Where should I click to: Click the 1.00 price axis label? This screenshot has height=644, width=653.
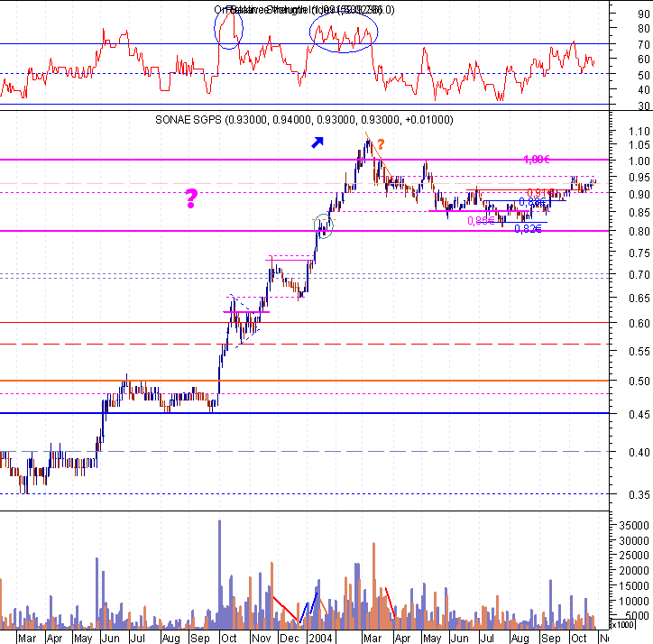tap(639, 161)
